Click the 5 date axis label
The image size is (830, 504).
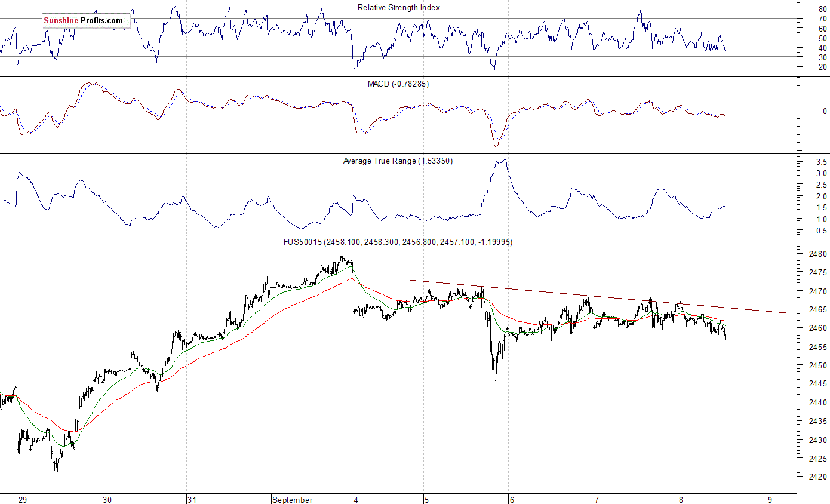tap(426, 499)
